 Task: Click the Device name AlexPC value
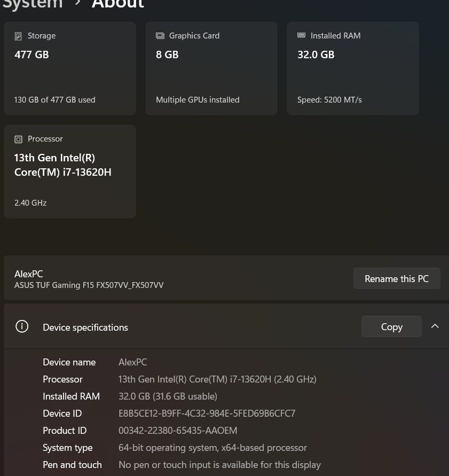coord(132,362)
